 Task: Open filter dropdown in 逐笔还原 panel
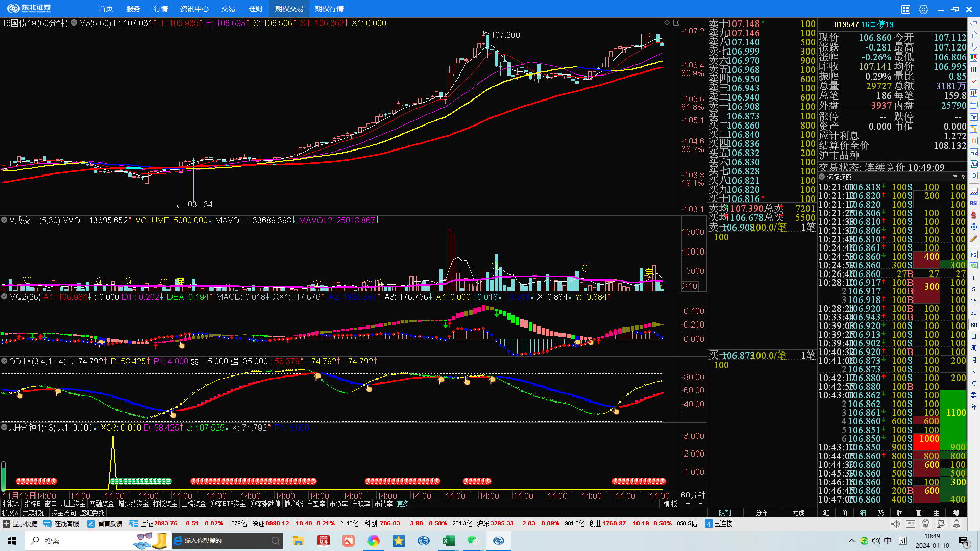click(x=955, y=177)
